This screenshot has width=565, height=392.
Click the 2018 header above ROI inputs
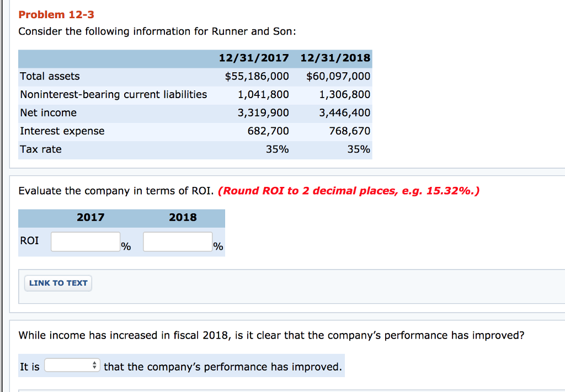(x=183, y=217)
